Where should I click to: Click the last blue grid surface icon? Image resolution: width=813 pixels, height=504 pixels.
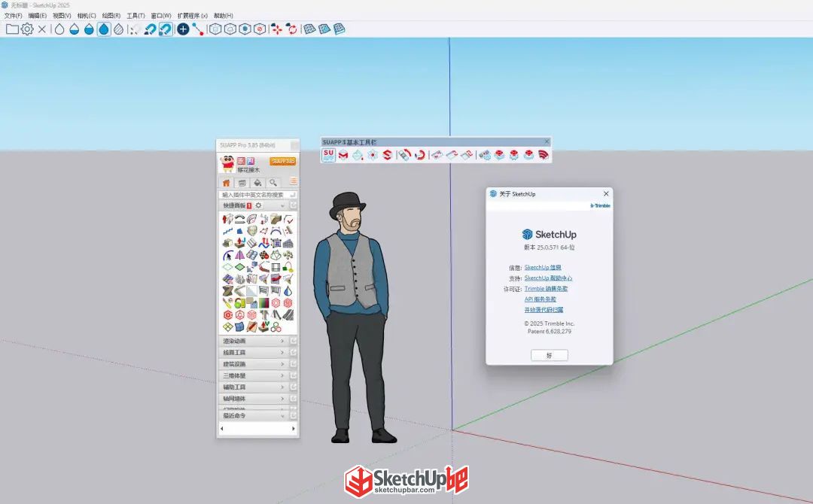click(340, 29)
